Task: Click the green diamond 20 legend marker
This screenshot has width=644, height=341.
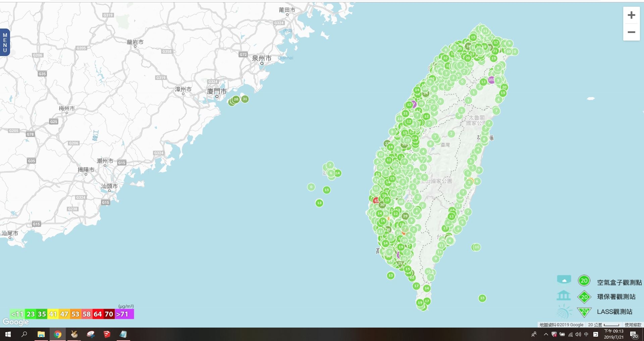Action: click(x=584, y=297)
